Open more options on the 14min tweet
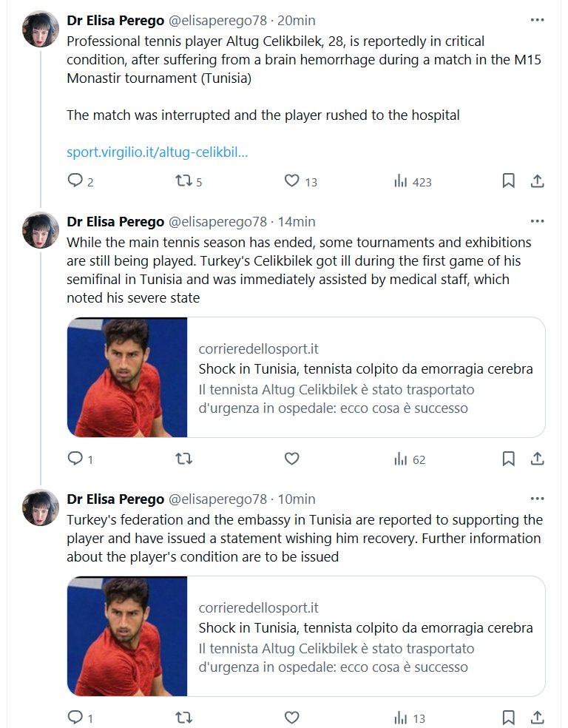Screen dimensions: 568x728 (x=537, y=221)
